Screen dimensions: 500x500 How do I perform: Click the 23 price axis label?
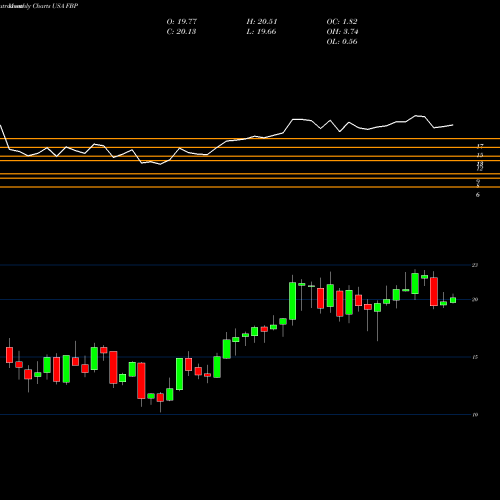pyautogui.click(x=475, y=265)
